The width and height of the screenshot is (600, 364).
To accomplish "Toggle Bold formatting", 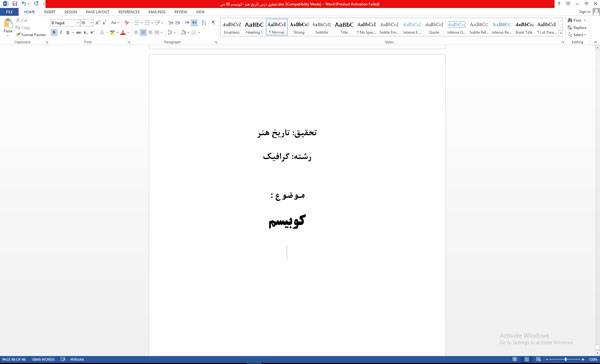I will pos(54,33).
